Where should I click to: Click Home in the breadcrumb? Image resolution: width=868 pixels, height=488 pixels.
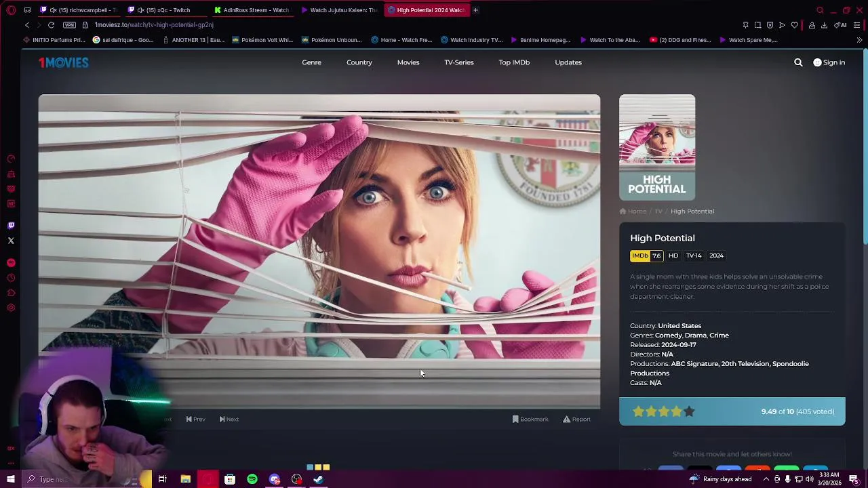(633, 211)
